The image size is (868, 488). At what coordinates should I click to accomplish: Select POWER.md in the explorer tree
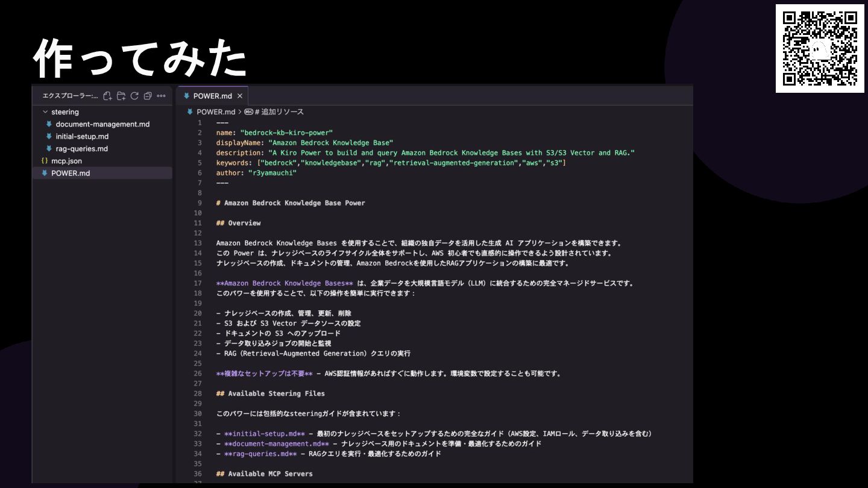click(x=102, y=173)
